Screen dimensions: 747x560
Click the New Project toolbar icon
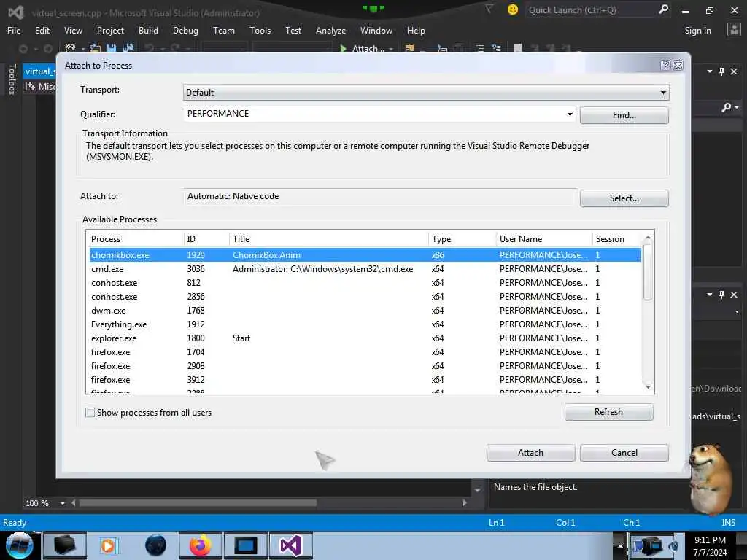coord(71,48)
